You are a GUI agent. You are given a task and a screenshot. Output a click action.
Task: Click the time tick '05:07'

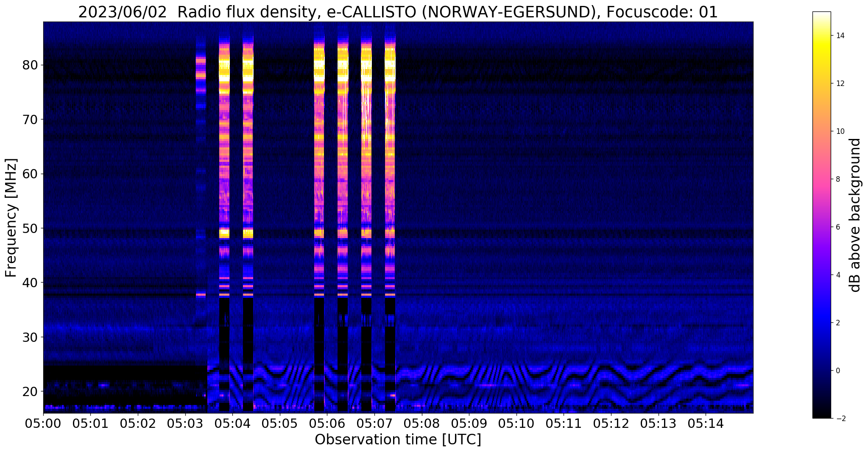pos(374,423)
